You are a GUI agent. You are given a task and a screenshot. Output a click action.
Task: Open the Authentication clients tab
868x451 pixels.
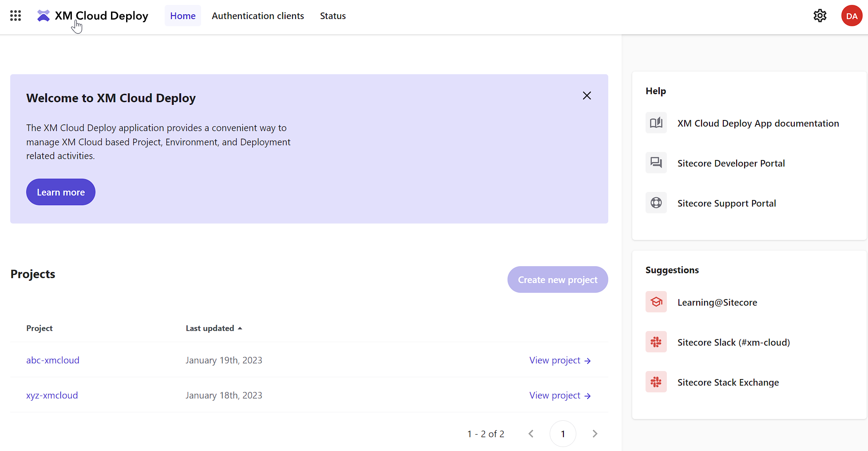pos(258,16)
